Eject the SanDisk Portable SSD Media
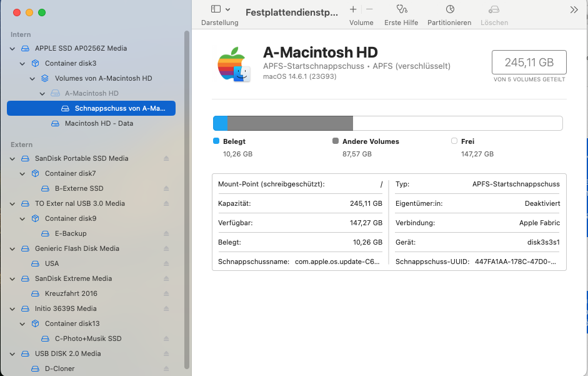The height and width of the screenshot is (376, 588). point(166,158)
